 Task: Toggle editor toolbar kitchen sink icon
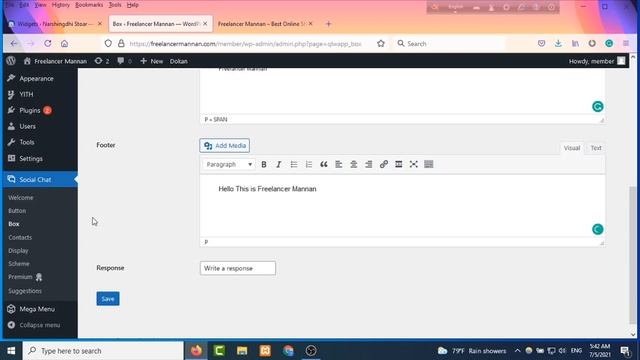[429, 164]
